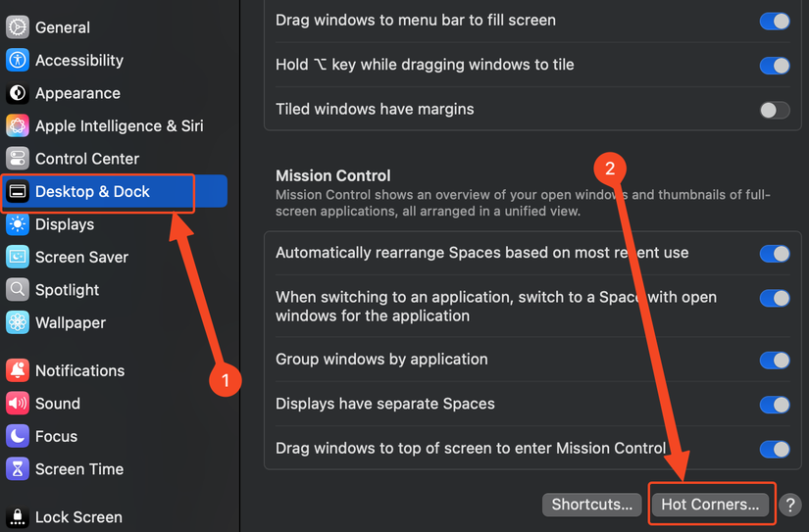The width and height of the screenshot is (809, 532).
Task: Go to Accessibility settings
Action: (115, 61)
